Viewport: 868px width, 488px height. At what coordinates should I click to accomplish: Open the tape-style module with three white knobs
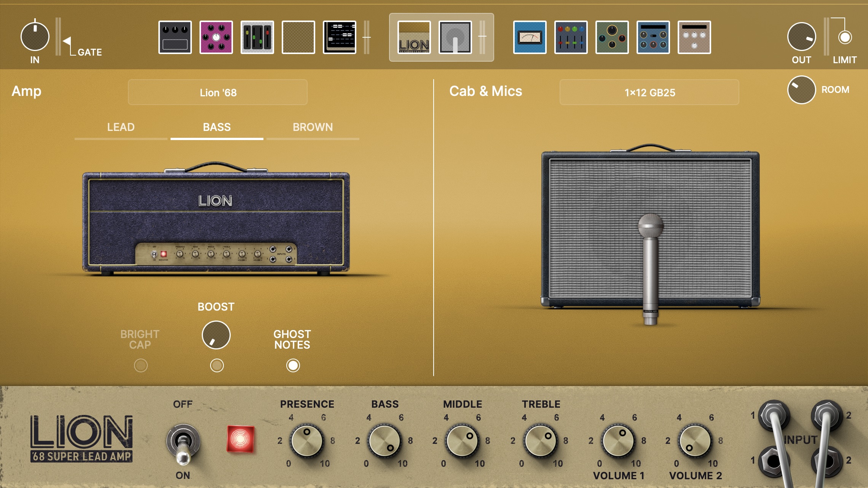pyautogui.click(x=694, y=37)
